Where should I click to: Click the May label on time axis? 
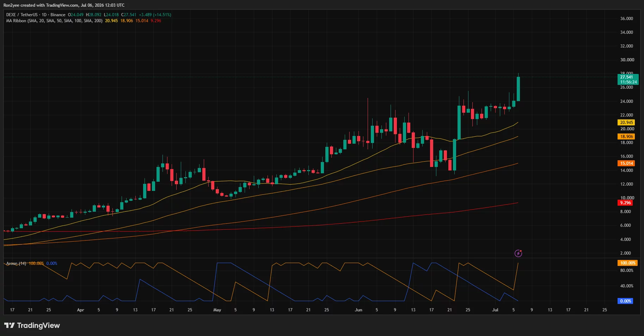[217, 310]
